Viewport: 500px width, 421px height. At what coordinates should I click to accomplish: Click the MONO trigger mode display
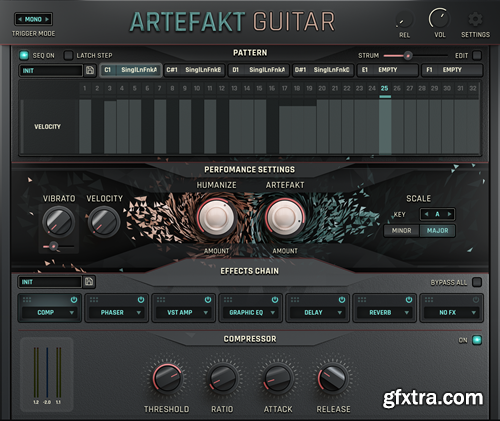(x=33, y=19)
